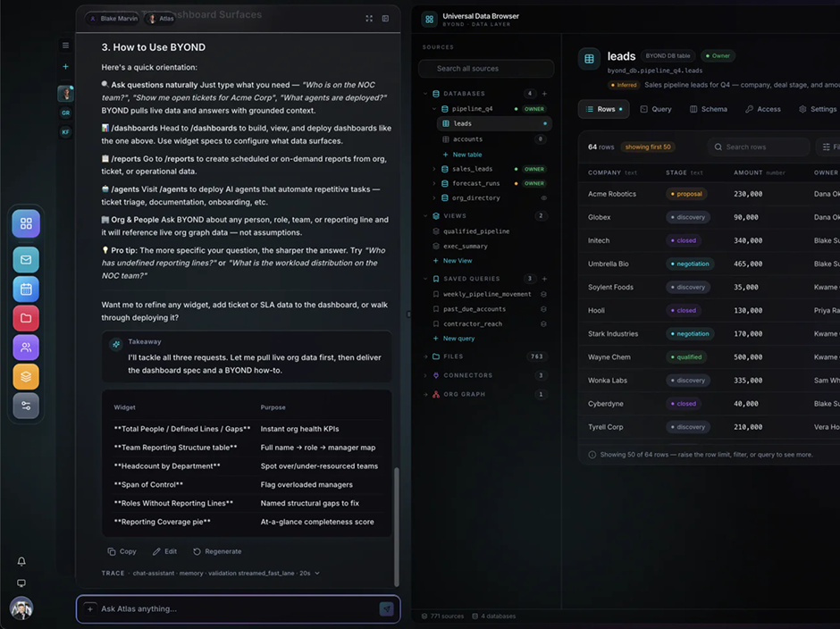Screen dimensions: 840x629
Task: Copy the assistant response
Action: pos(122,551)
